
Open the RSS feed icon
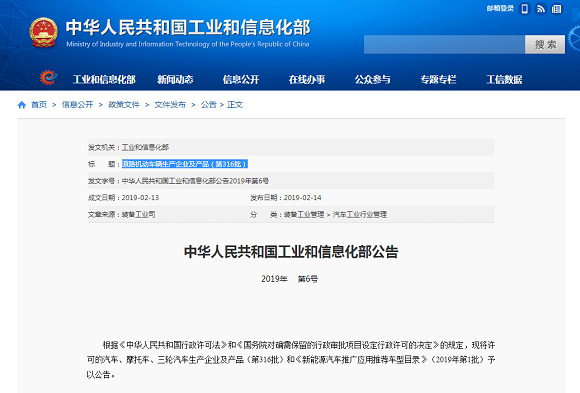pos(540,9)
